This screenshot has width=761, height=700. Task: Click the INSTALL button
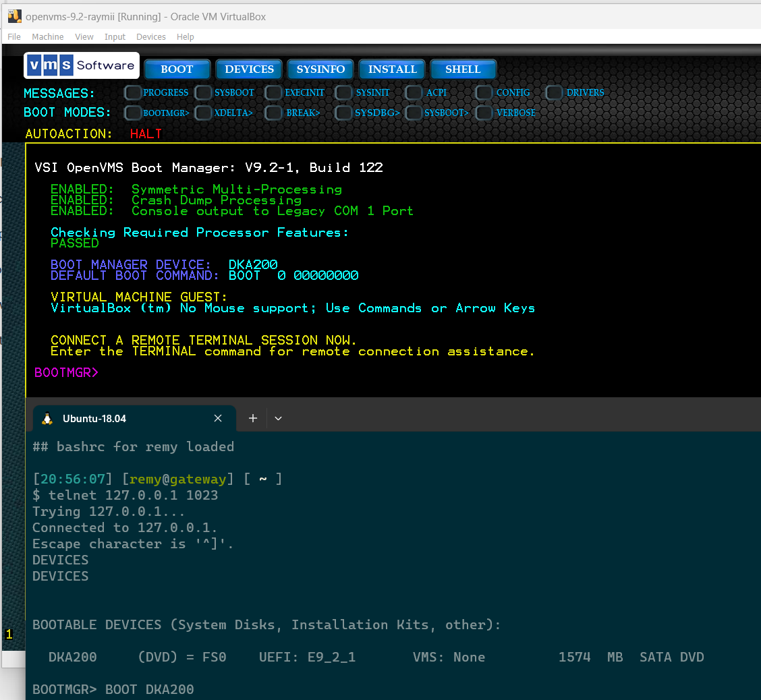[x=392, y=69]
